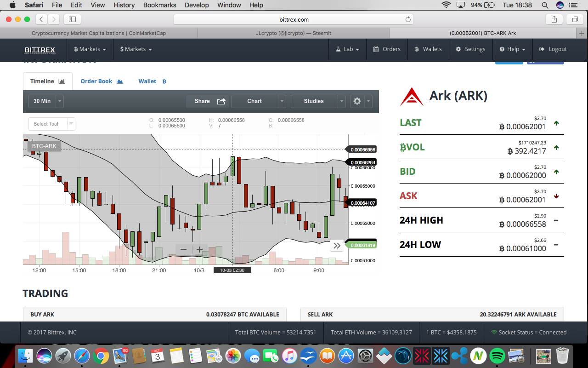Click the ASK price 0.00062001
588x368 pixels.
point(523,200)
